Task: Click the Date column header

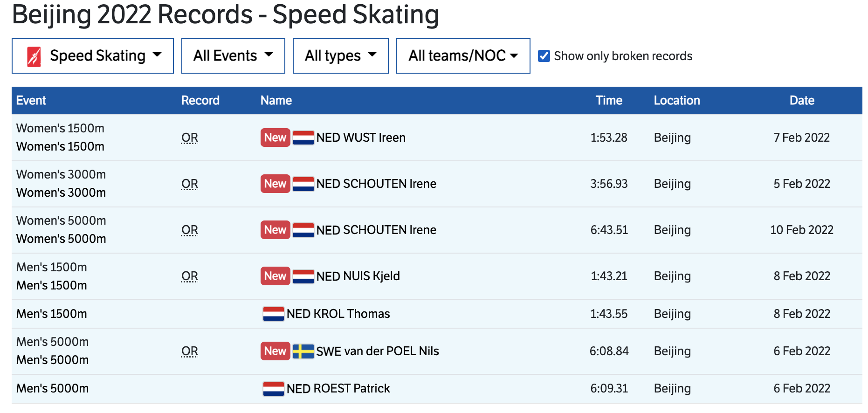Action: tap(802, 101)
